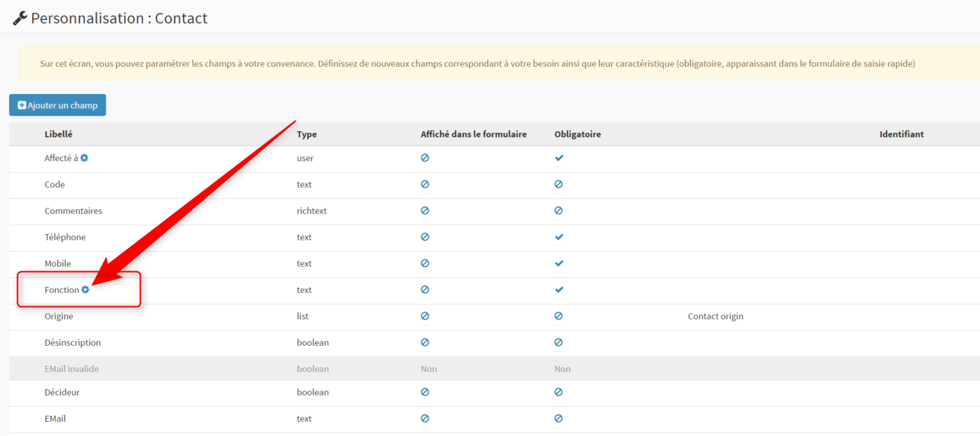Click the Libellé column header
The image size is (980, 436).
click(58, 134)
